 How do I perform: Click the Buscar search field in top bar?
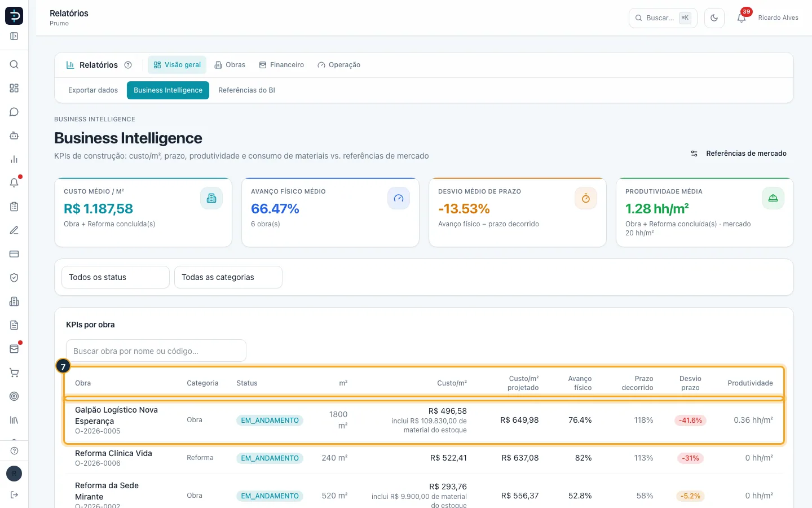click(x=663, y=18)
